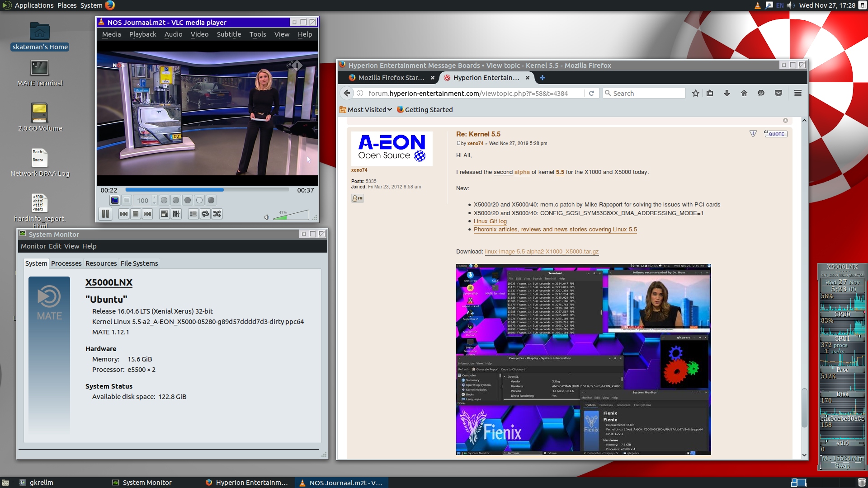The height and width of the screenshot is (488, 868).
Task: Seek in the VLC playback progress bar
Action: click(208, 190)
